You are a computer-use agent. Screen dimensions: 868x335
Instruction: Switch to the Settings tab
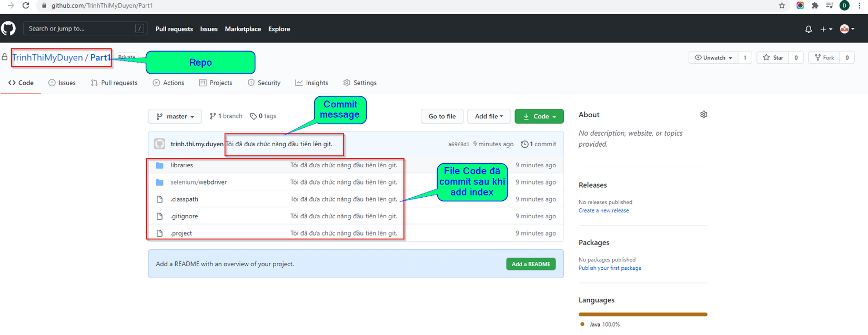coord(360,83)
